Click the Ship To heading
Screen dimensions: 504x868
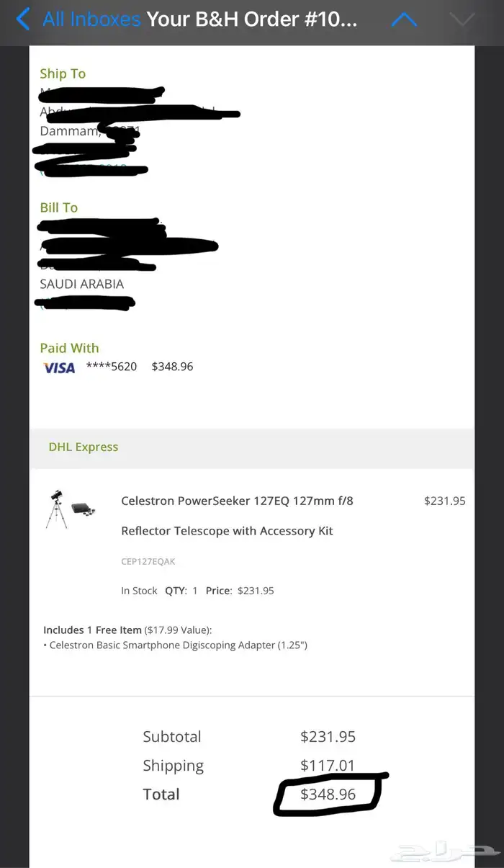(x=63, y=73)
